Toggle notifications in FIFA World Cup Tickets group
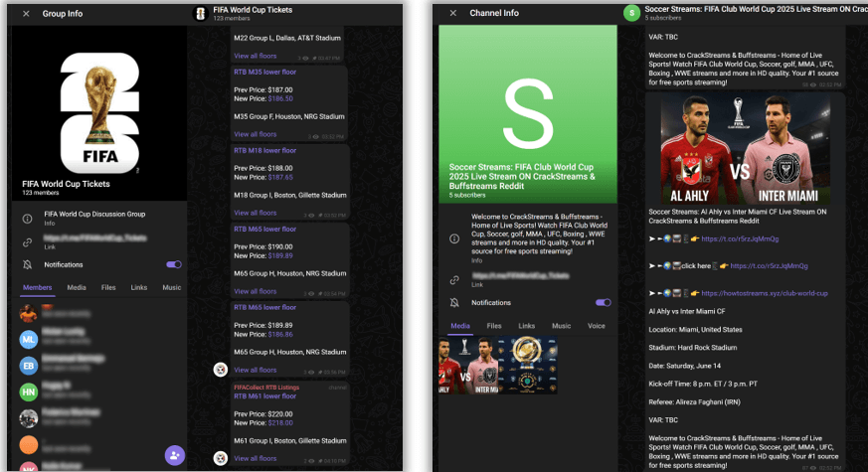Image resolution: width=868 pixels, height=472 pixels. tap(174, 264)
